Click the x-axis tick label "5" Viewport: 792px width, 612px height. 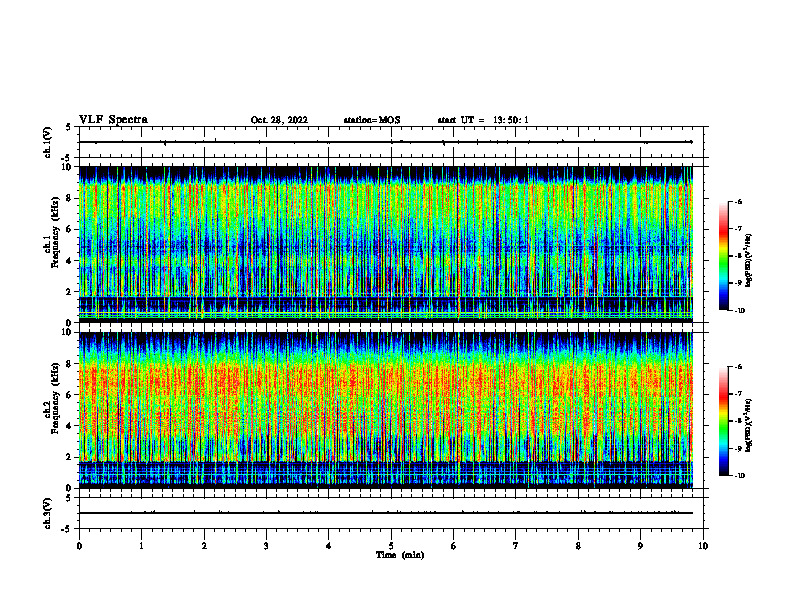point(391,546)
